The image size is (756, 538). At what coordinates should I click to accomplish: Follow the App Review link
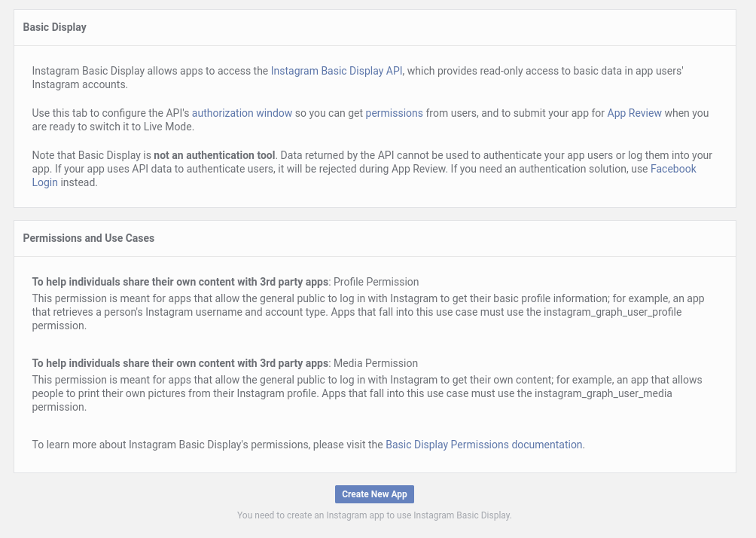[x=634, y=113]
